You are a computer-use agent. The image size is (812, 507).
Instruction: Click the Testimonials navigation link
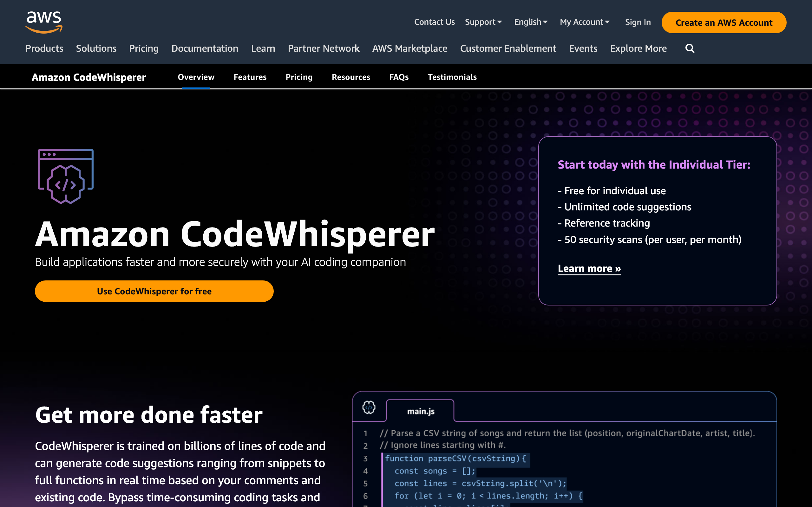pyautogui.click(x=453, y=76)
